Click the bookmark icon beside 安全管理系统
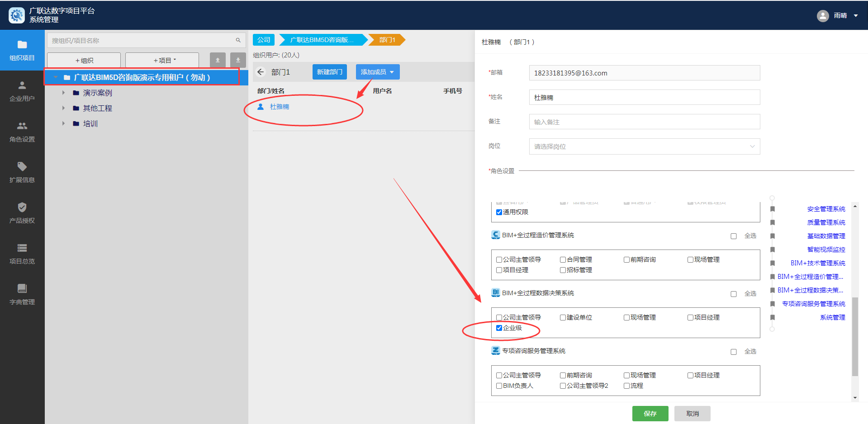The image size is (868, 424). (773, 209)
